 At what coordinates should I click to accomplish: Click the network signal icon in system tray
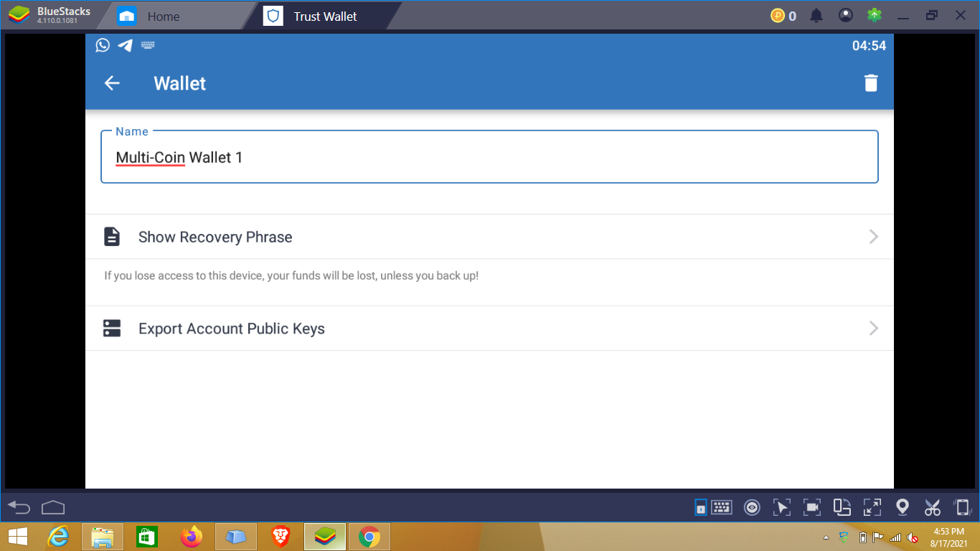895,537
